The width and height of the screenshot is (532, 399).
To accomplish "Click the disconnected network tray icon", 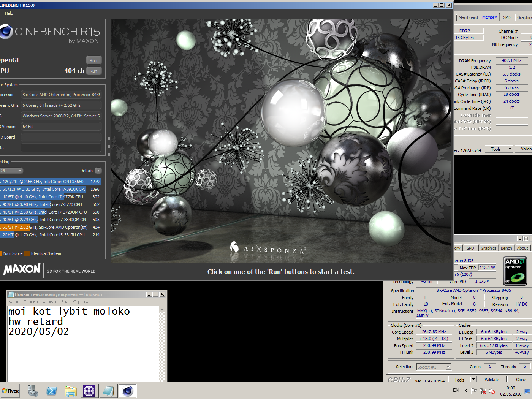I will [x=483, y=391].
